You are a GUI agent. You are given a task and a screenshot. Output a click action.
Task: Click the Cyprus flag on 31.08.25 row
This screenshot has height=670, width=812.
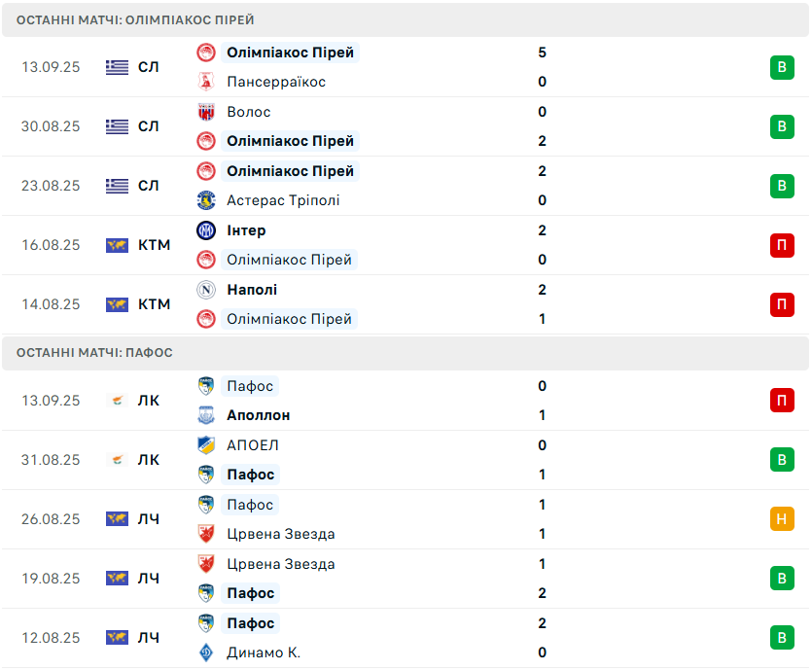pyautogui.click(x=117, y=460)
